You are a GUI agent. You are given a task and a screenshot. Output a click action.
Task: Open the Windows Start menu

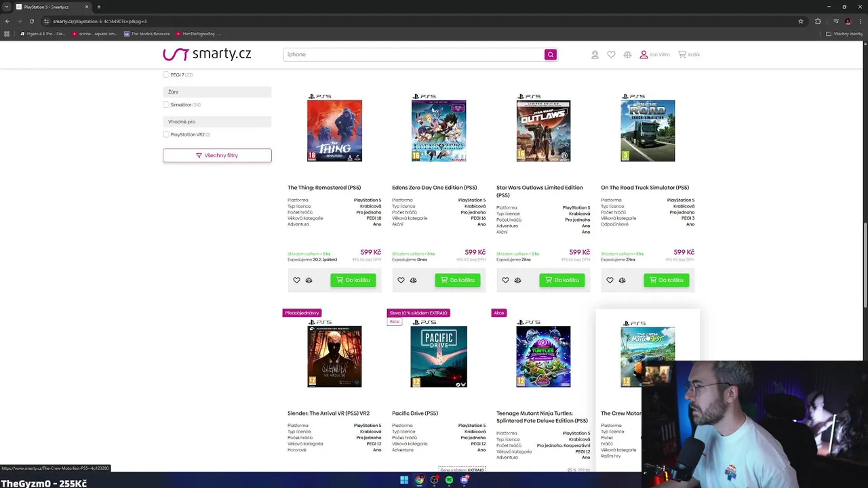[x=404, y=480]
